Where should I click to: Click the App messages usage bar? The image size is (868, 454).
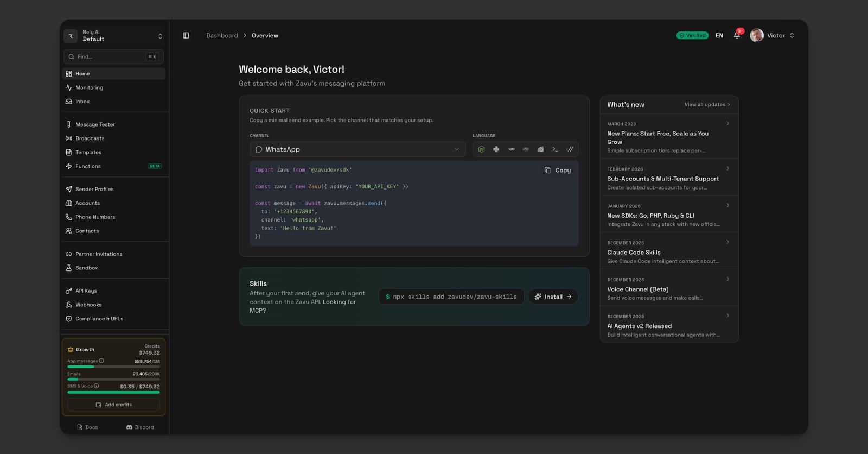coord(114,367)
